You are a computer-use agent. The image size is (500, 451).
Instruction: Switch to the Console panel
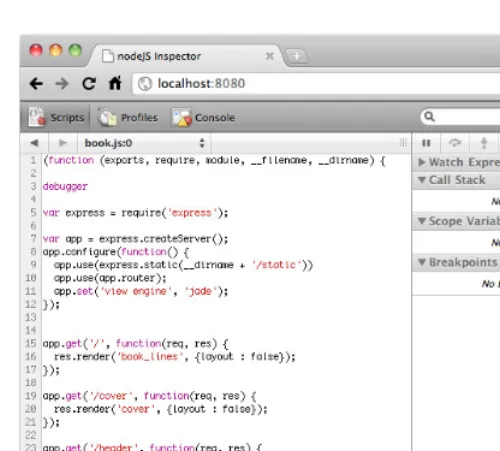coord(203,117)
